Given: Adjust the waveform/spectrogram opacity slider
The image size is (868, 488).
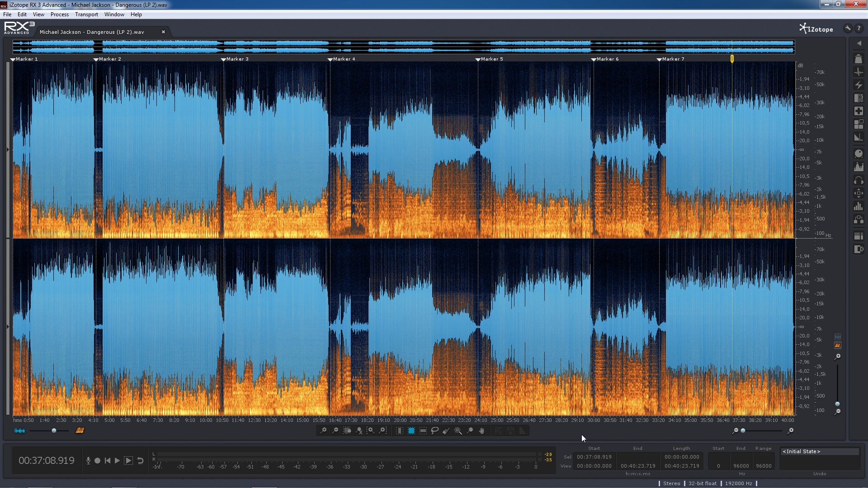Looking at the screenshot, I should 54,431.
